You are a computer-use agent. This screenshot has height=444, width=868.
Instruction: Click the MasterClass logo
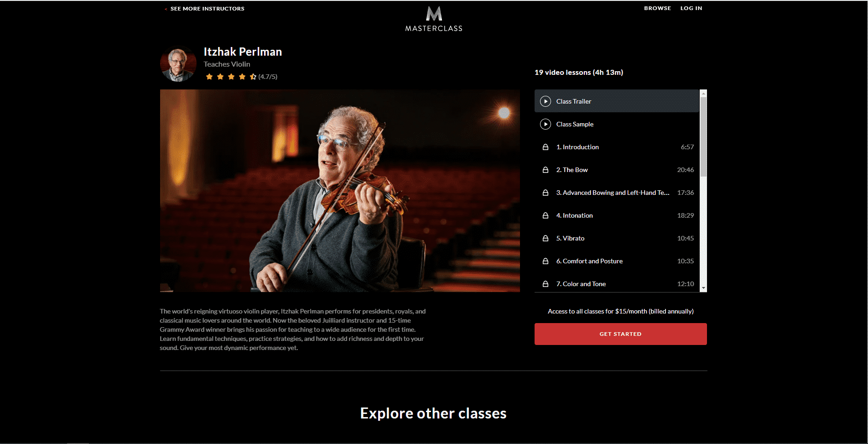(434, 19)
